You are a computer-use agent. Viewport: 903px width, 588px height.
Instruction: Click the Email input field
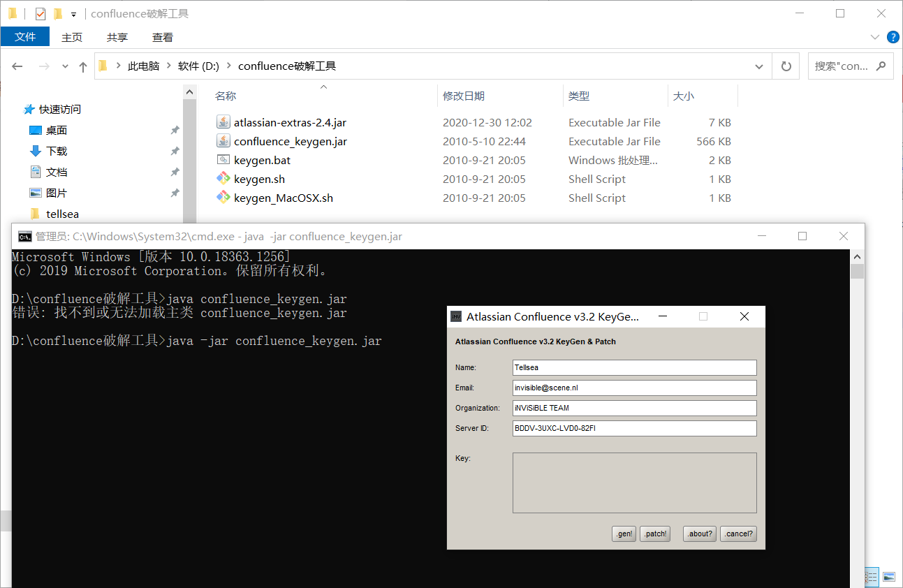(635, 388)
